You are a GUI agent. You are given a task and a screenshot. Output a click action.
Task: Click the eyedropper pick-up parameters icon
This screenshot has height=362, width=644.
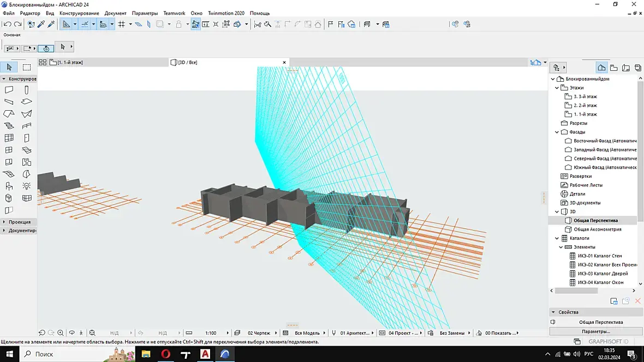coord(41,25)
